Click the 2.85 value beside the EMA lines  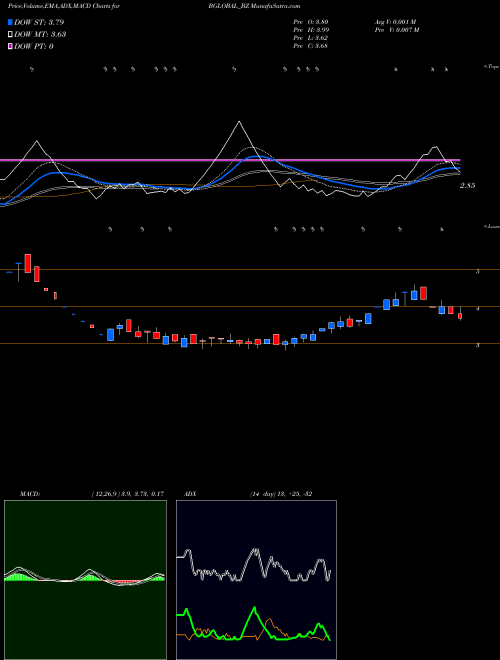pos(468,185)
